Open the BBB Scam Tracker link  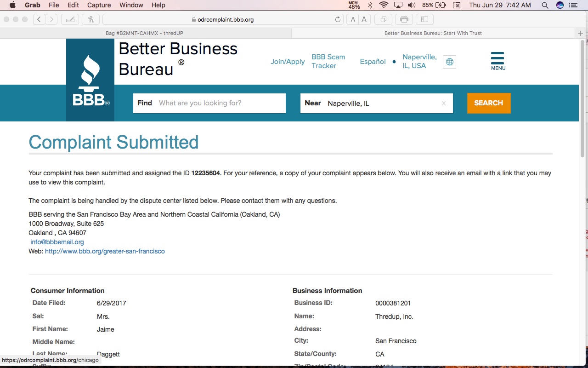click(328, 61)
